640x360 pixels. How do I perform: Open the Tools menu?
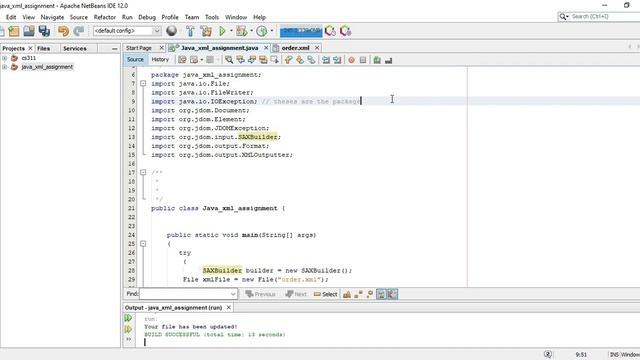[212, 17]
